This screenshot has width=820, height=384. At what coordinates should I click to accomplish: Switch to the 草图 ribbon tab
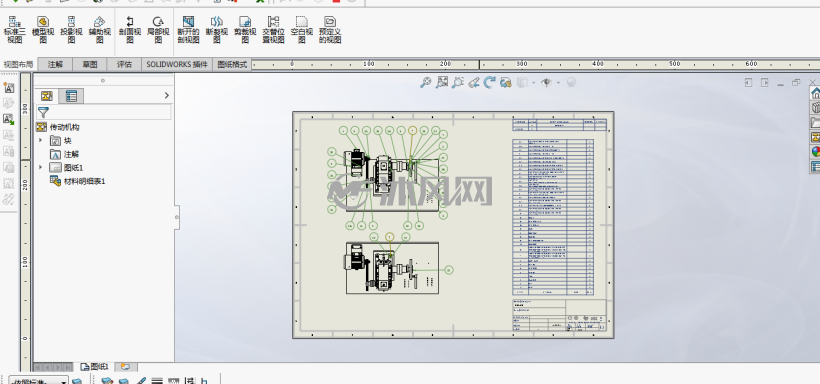[x=89, y=64]
